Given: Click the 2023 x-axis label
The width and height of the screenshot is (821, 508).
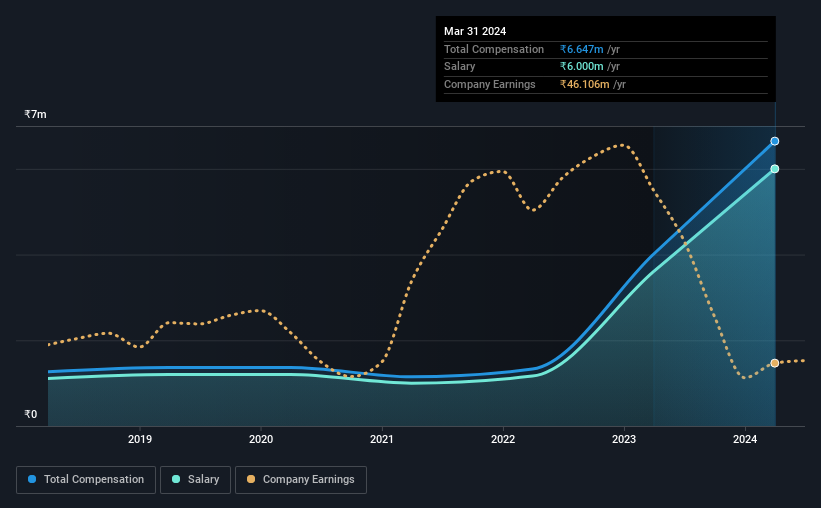Looking at the screenshot, I should (624, 439).
